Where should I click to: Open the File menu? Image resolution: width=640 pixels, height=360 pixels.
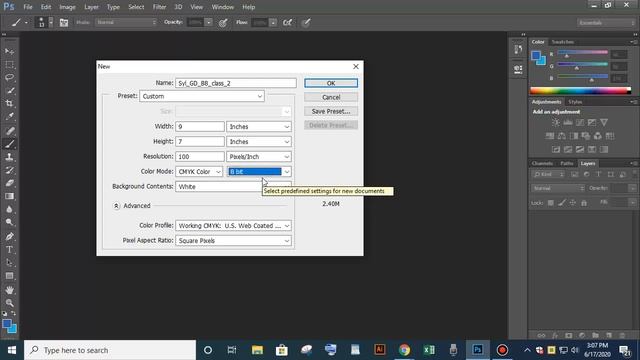28,7
